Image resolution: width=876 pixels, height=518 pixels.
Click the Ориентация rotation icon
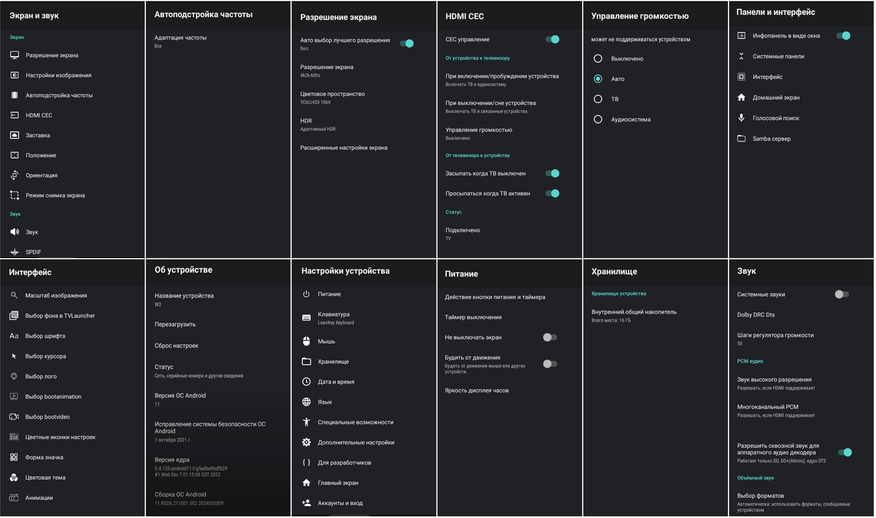tap(15, 175)
